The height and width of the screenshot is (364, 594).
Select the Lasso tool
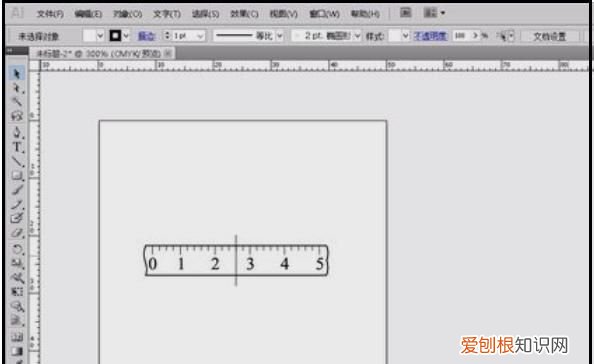point(17,116)
